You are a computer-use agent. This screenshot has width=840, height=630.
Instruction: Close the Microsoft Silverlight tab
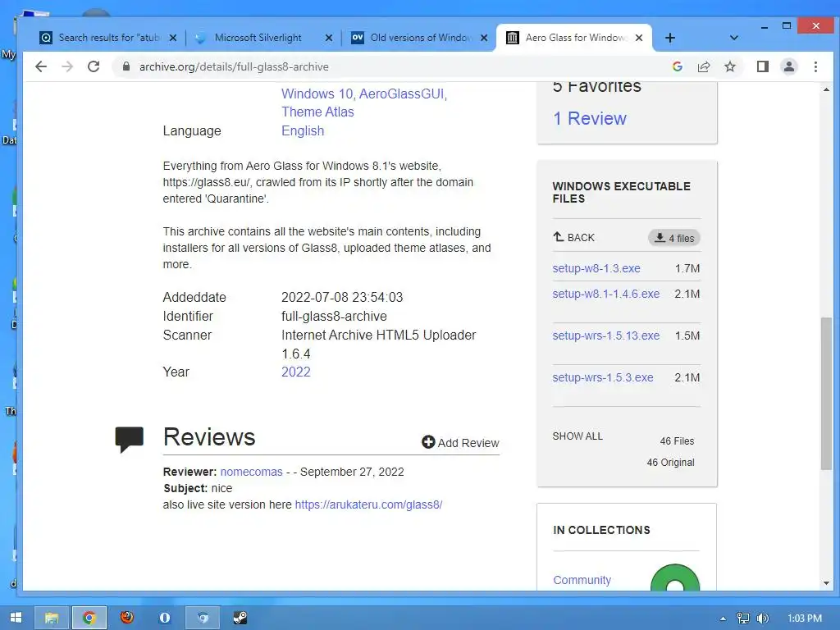pyautogui.click(x=329, y=38)
